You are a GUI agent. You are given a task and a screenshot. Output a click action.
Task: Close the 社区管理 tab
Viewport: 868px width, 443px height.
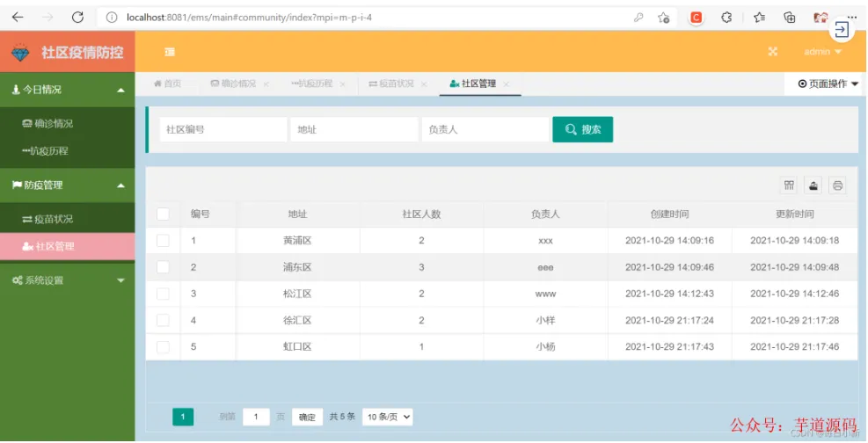(x=506, y=84)
